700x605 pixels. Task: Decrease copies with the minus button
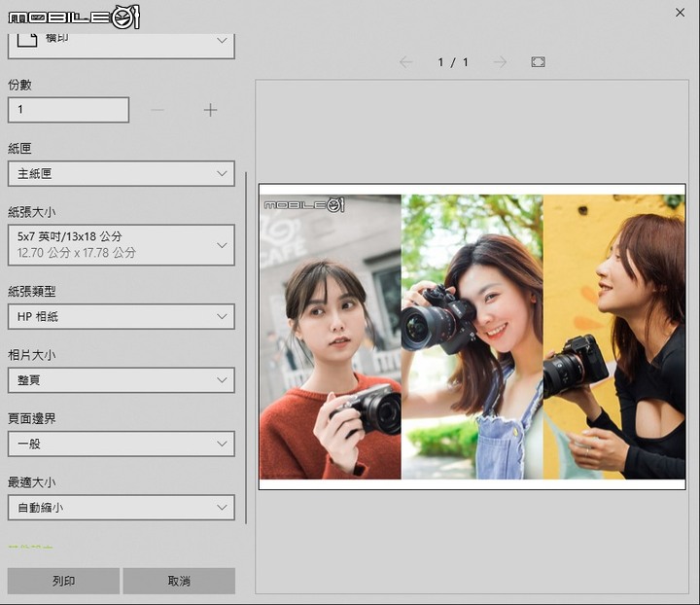(157, 110)
